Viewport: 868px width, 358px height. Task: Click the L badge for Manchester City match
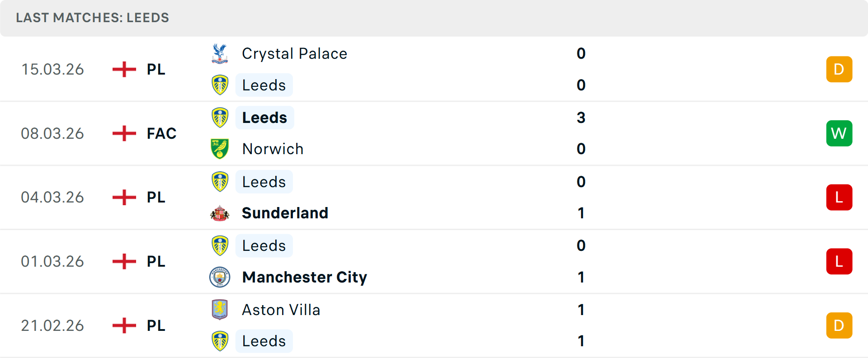point(839,261)
